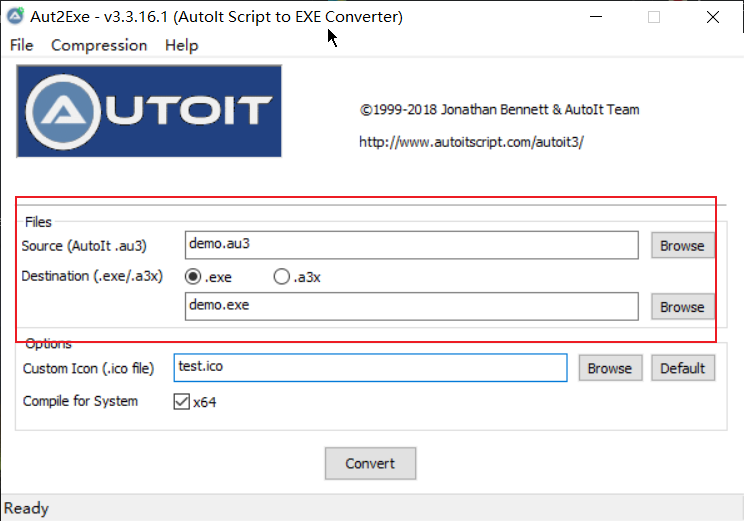Click the Ready status bar text

26,508
